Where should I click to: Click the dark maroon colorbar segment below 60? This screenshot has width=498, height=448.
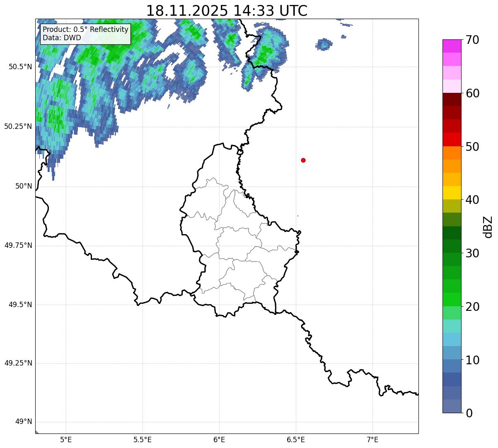click(452, 99)
